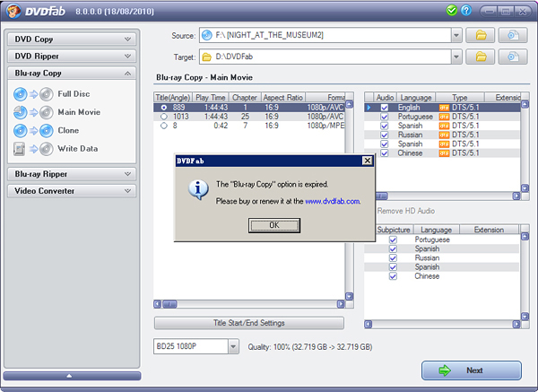This screenshot has width=538, height=392.
Task: Click title list scroll-down arrow
Action: (349, 296)
